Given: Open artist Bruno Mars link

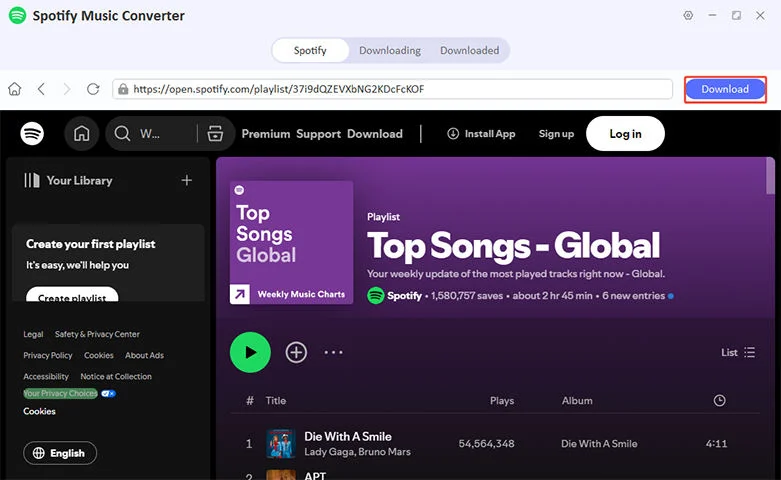Looking at the screenshot, I should pos(385,452).
